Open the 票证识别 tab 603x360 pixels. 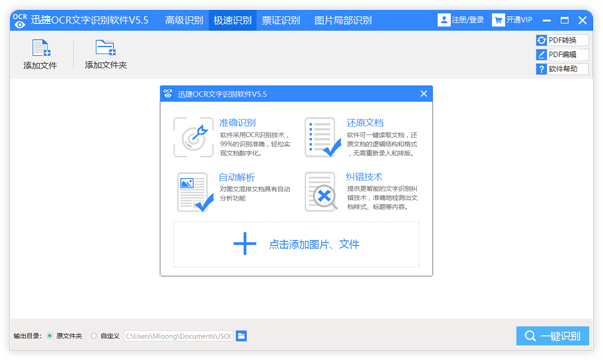click(x=281, y=20)
